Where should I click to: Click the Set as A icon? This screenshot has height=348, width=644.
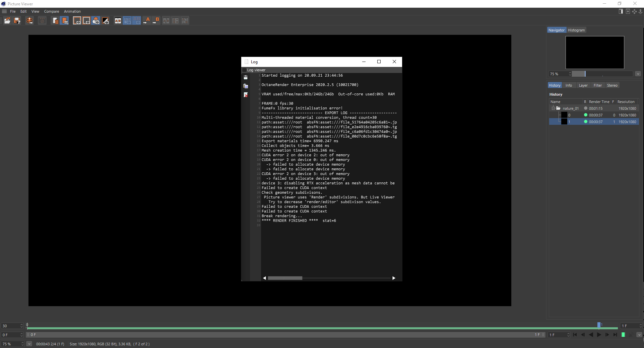147,21
